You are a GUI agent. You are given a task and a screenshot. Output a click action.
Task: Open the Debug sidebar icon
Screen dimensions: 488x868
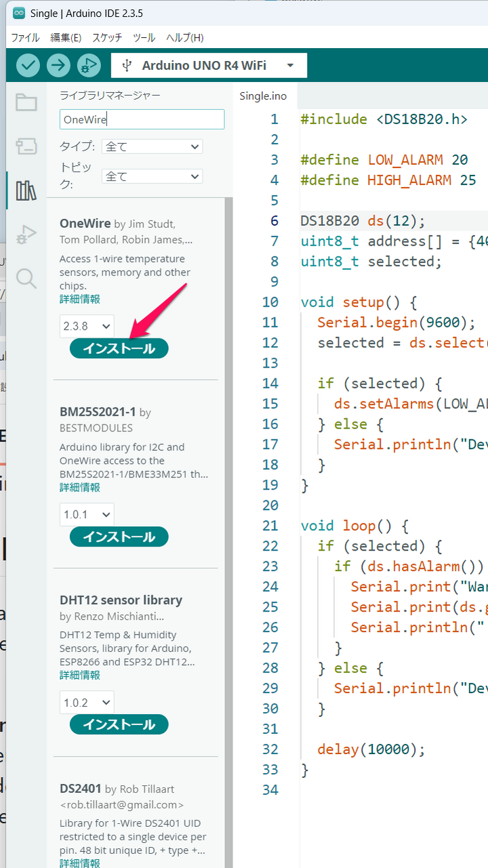pyautogui.click(x=26, y=235)
